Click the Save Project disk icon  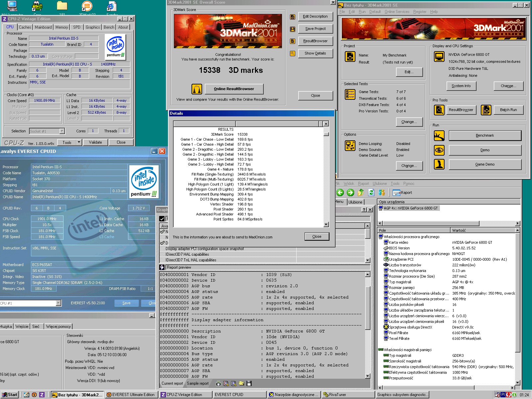293,29
